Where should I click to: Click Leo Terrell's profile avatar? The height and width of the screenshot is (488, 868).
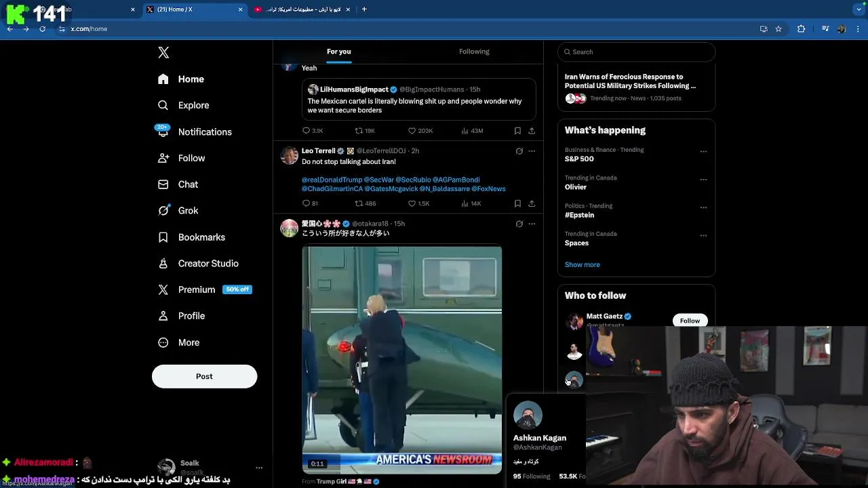coord(290,155)
